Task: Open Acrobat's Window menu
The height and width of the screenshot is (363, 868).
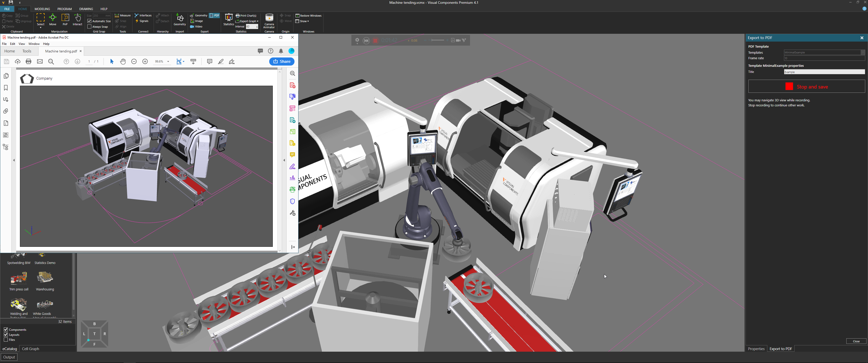Action: 34,44
